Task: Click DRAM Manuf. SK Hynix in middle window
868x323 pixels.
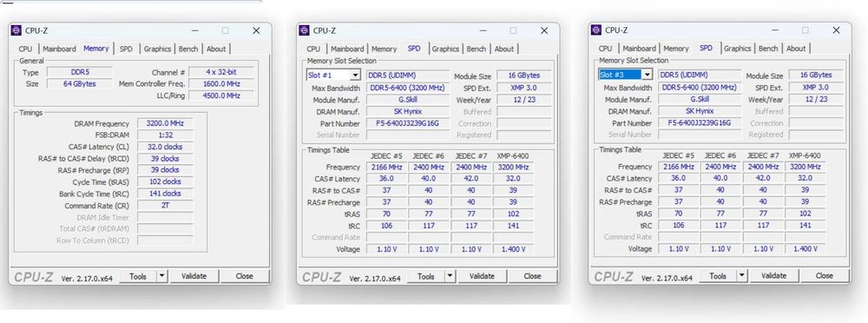Action: (408, 111)
